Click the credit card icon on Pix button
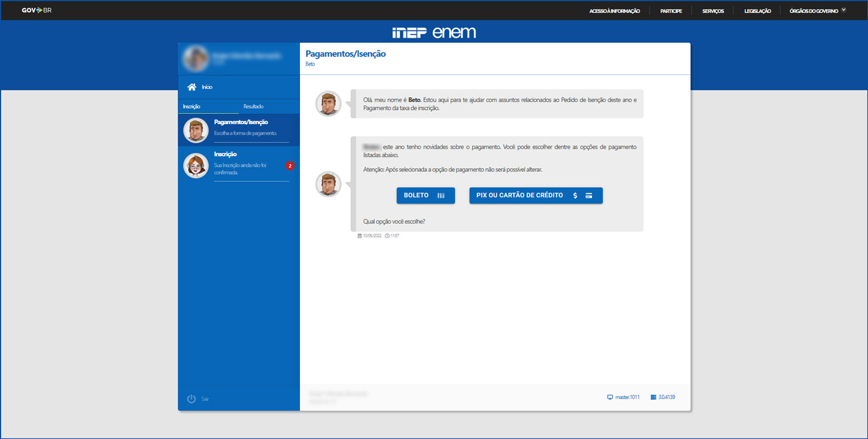The width and height of the screenshot is (868, 439). click(589, 195)
